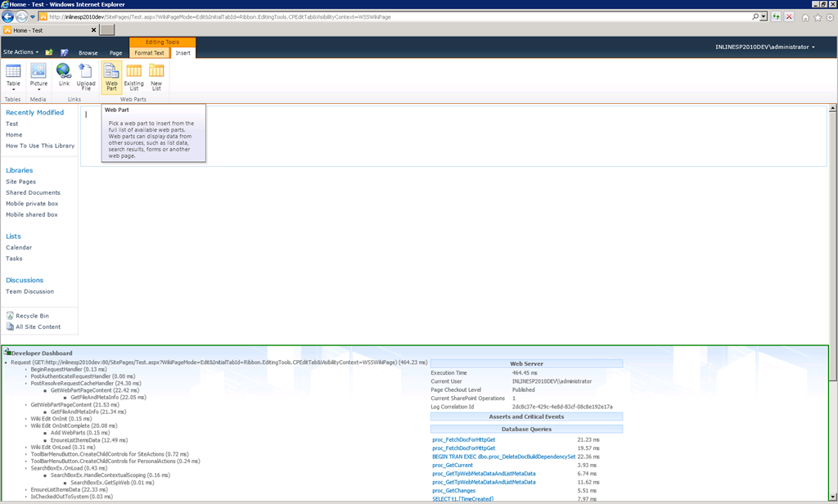This screenshot has width=838, height=504.
Task: Expand the address bar search dropdown
Action: (x=764, y=16)
